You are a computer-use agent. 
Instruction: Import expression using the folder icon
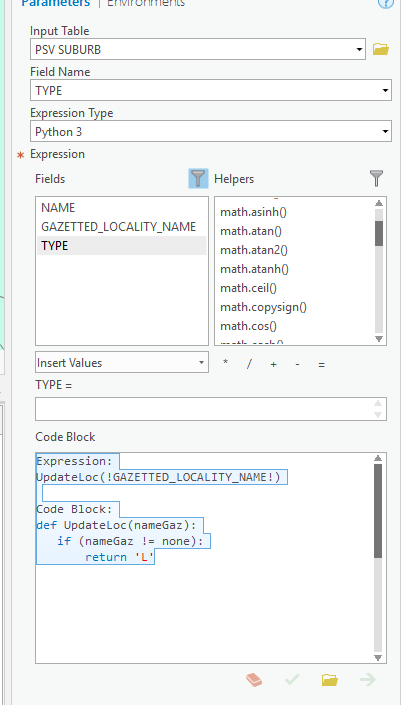[330, 679]
